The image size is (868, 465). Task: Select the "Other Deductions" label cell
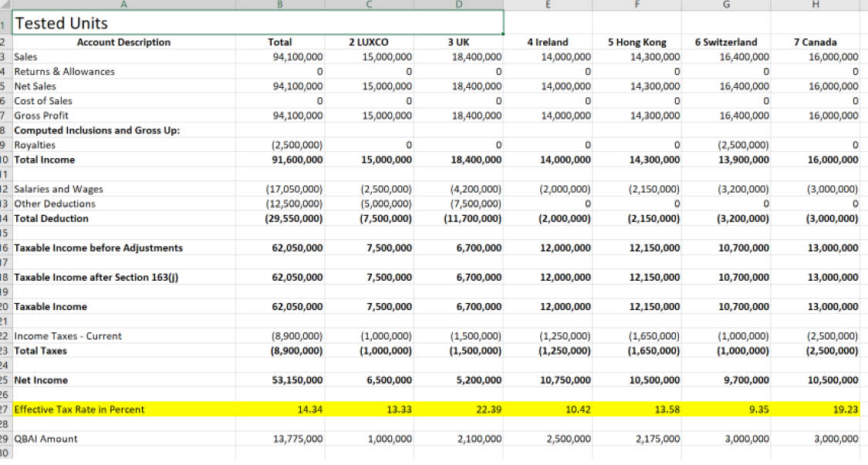123,204
